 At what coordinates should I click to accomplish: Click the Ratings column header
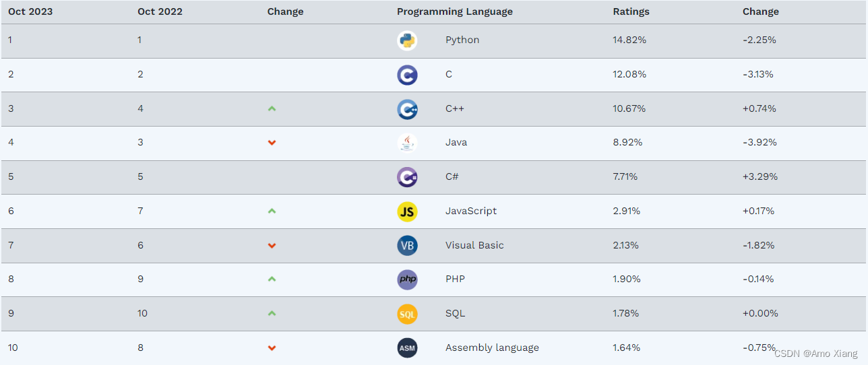point(631,11)
